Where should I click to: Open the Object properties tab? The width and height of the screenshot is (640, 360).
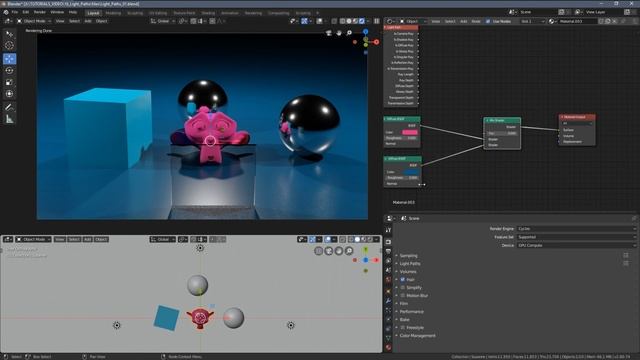[388, 291]
